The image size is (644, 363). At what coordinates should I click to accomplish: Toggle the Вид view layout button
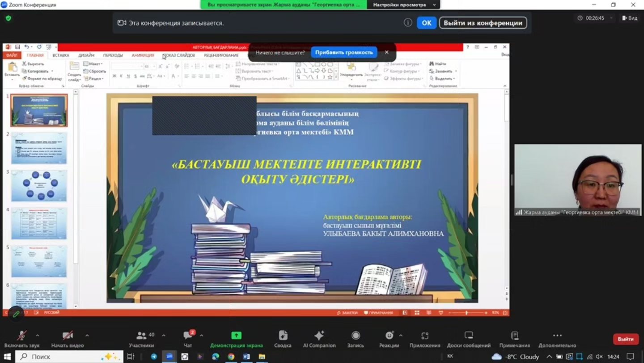tap(629, 18)
